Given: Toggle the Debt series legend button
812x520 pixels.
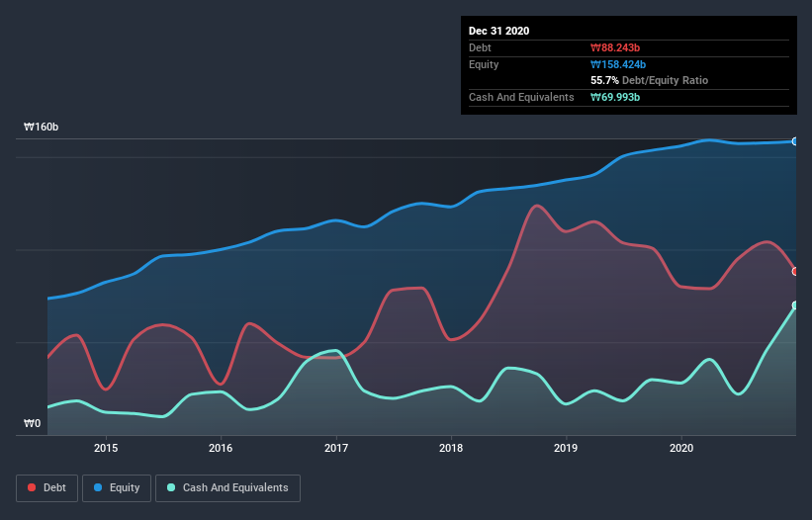Looking at the screenshot, I should pos(47,488).
